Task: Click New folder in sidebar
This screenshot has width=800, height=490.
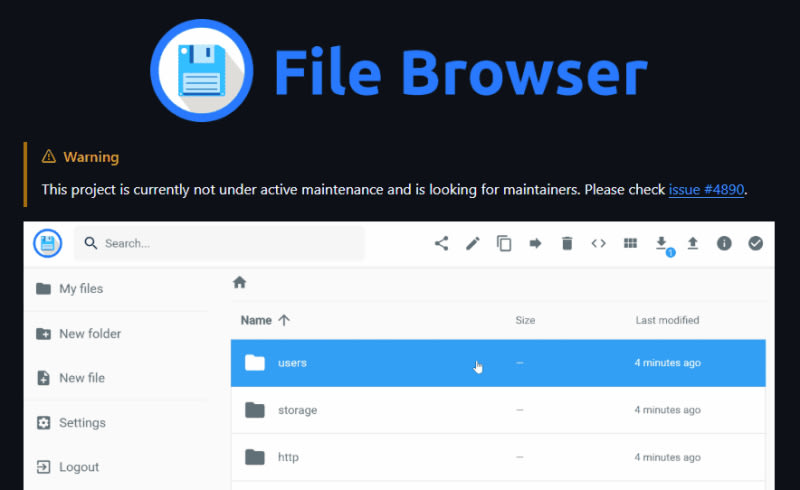Action: coord(89,334)
